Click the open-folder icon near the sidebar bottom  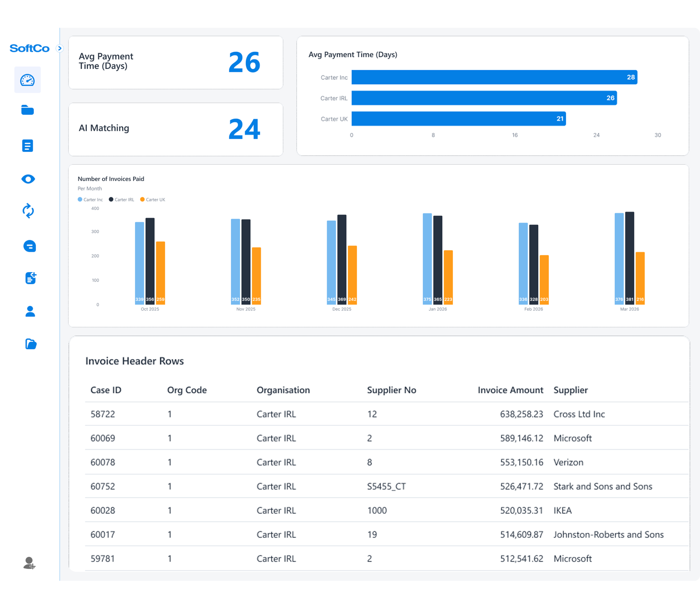[31, 344]
